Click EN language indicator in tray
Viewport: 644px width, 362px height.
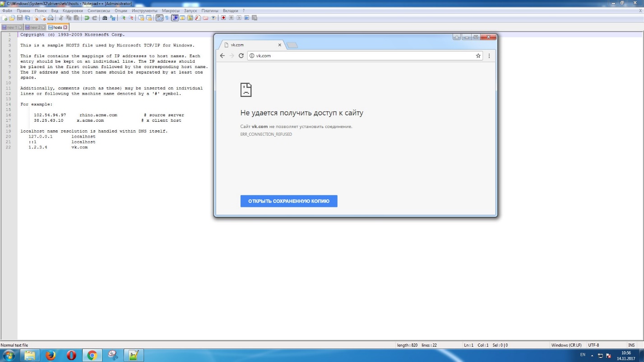click(x=583, y=355)
